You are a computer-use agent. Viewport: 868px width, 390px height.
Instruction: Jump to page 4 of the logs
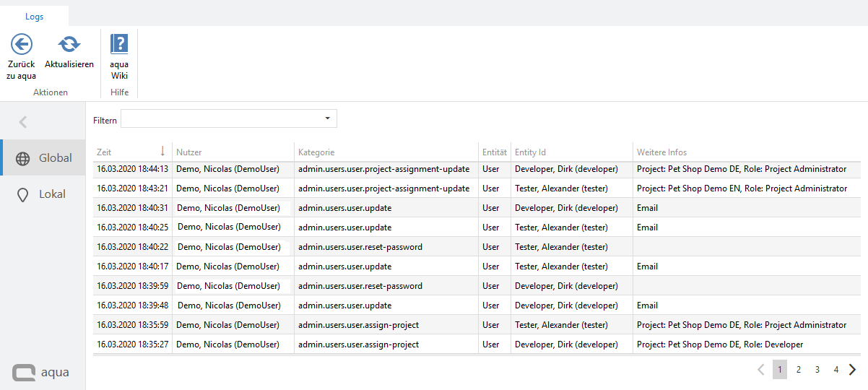pos(836,370)
